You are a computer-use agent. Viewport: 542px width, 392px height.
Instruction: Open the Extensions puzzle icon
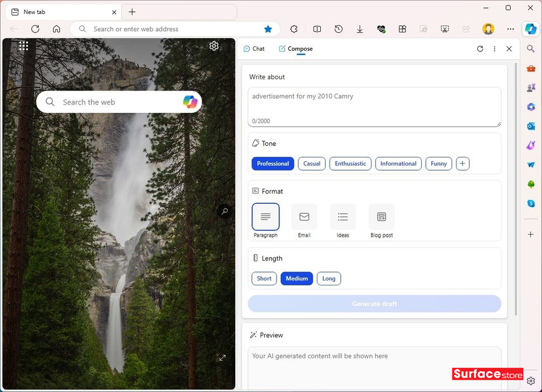click(294, 29)
